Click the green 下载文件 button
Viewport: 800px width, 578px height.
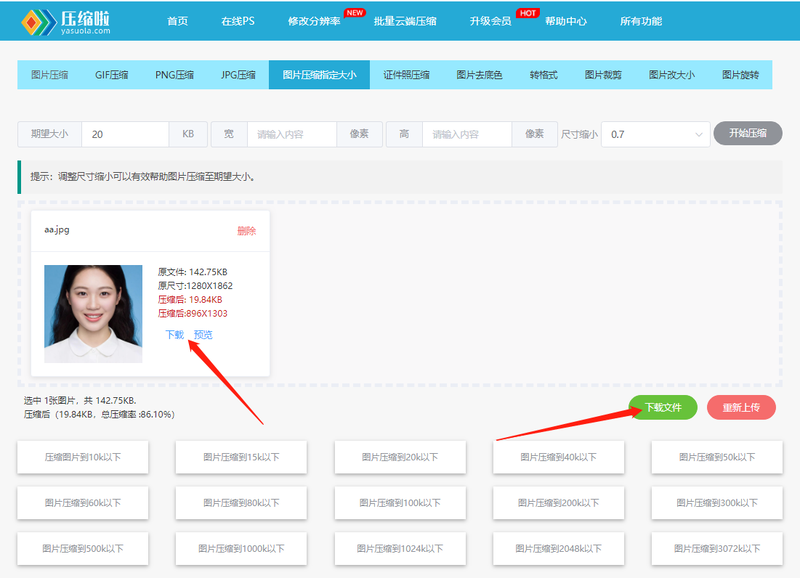[663, 407]
